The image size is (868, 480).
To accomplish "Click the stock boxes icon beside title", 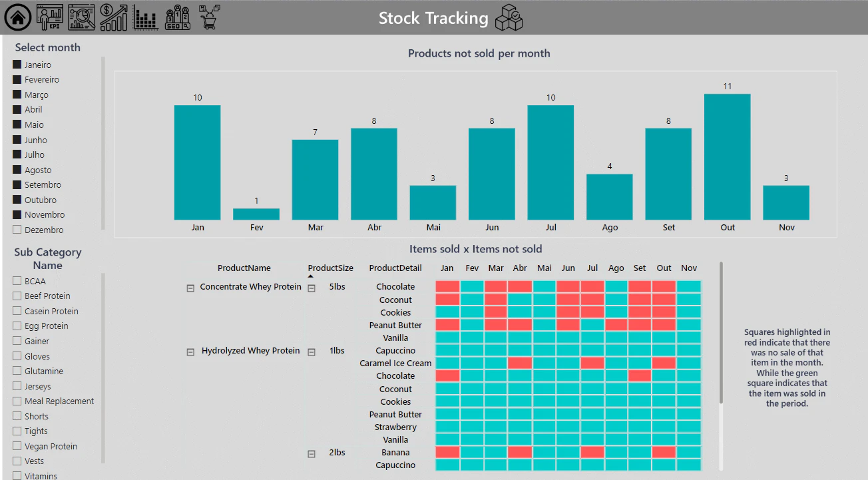I will 509,17.
